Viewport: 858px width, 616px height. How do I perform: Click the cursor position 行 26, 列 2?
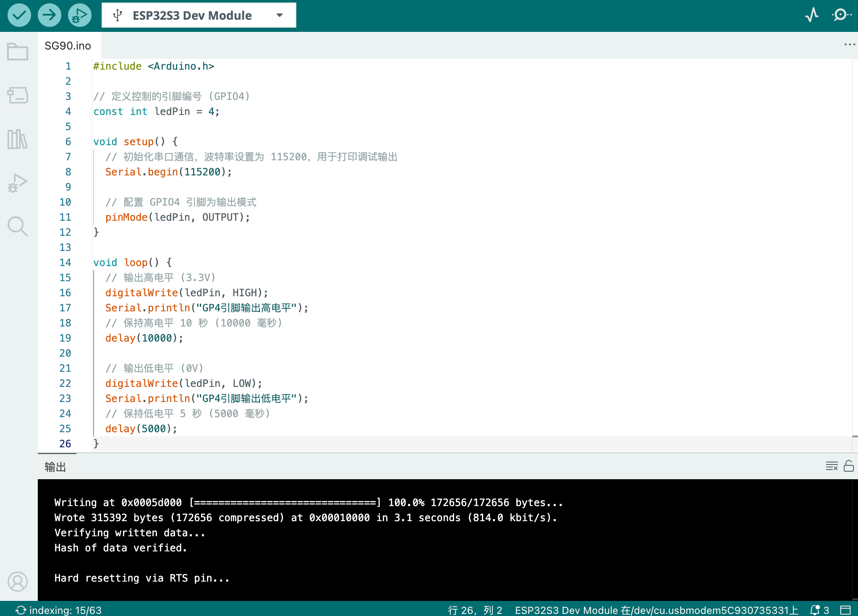[475, 610]
